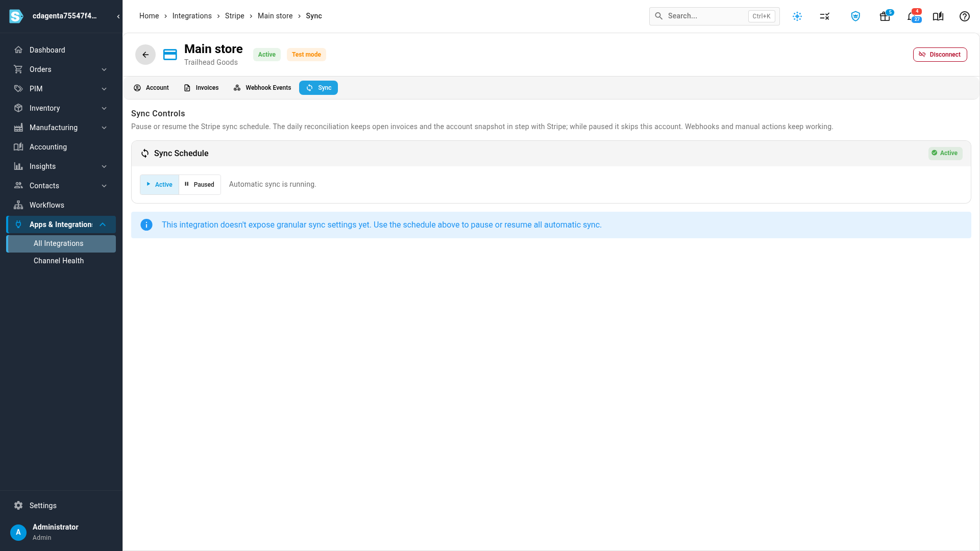Go to Integrations breadcrumb

point(192,16)
